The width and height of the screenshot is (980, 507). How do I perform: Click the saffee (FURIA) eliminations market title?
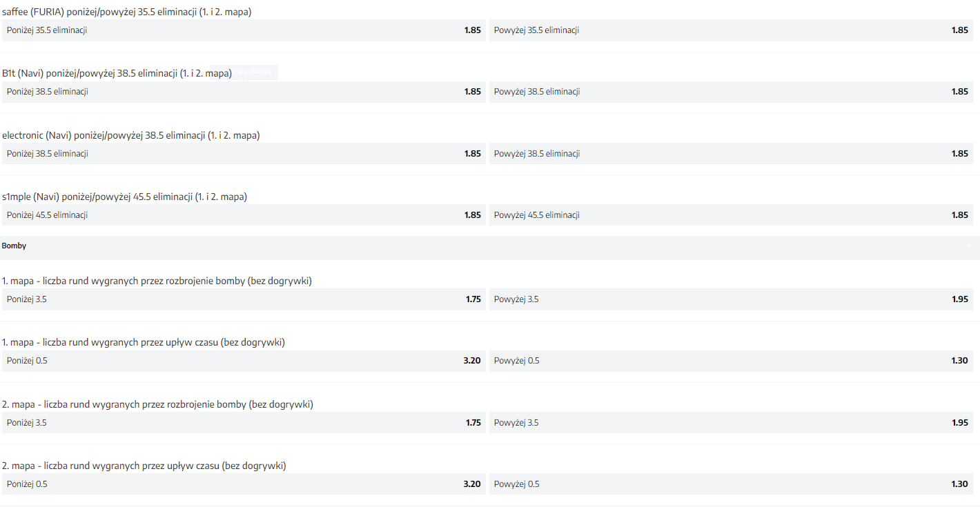tap(127, 11)
